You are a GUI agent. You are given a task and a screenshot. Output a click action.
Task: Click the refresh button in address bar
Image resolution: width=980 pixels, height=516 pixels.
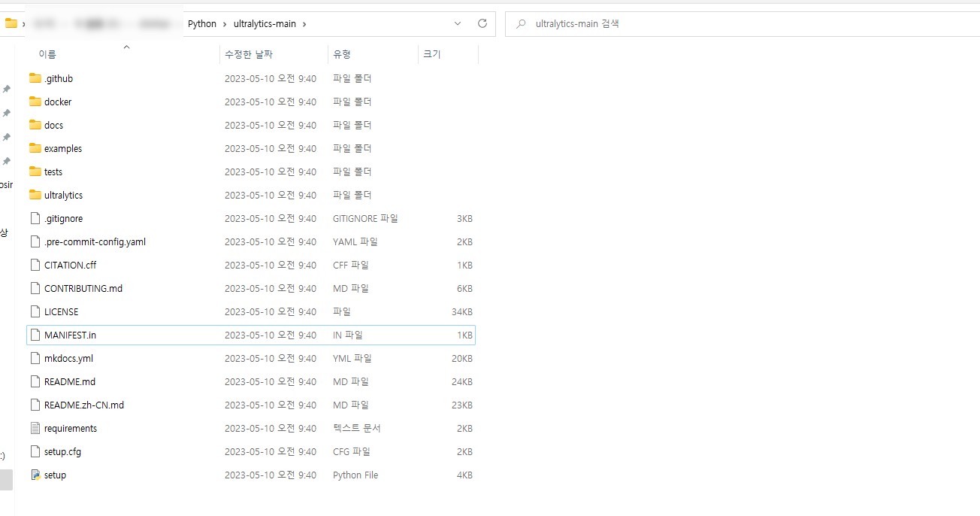(x=482, y=23)
